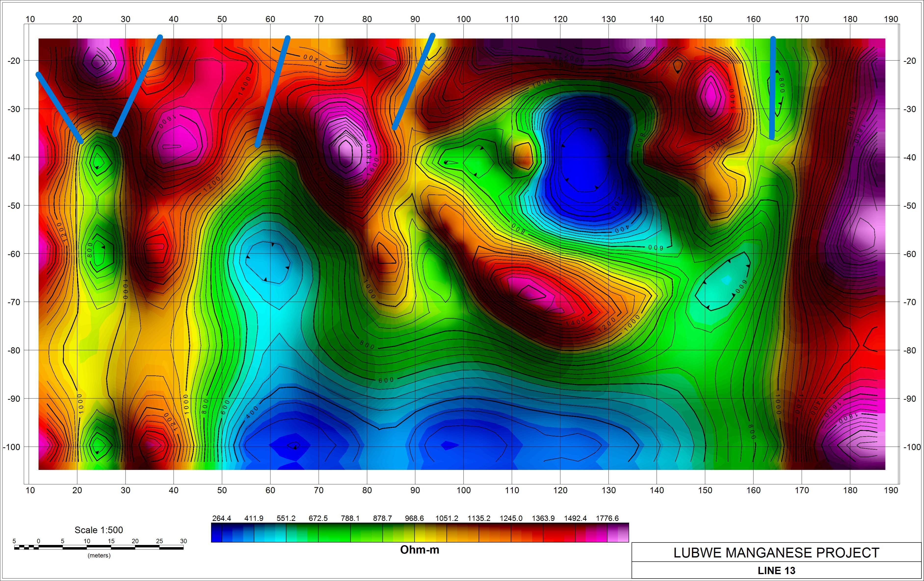Click the LINE 13 label box
The height and width of the screenshot is (581, 924).
[776, 571]
